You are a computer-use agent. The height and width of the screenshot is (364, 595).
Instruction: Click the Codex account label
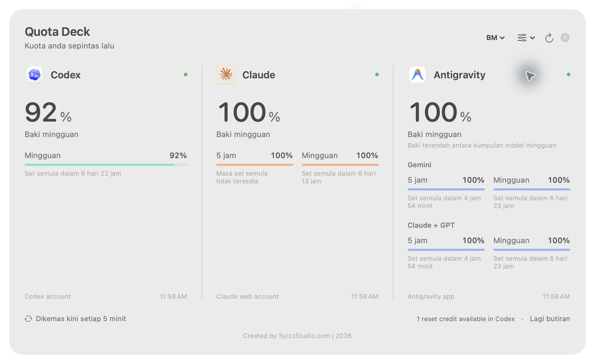47,296
